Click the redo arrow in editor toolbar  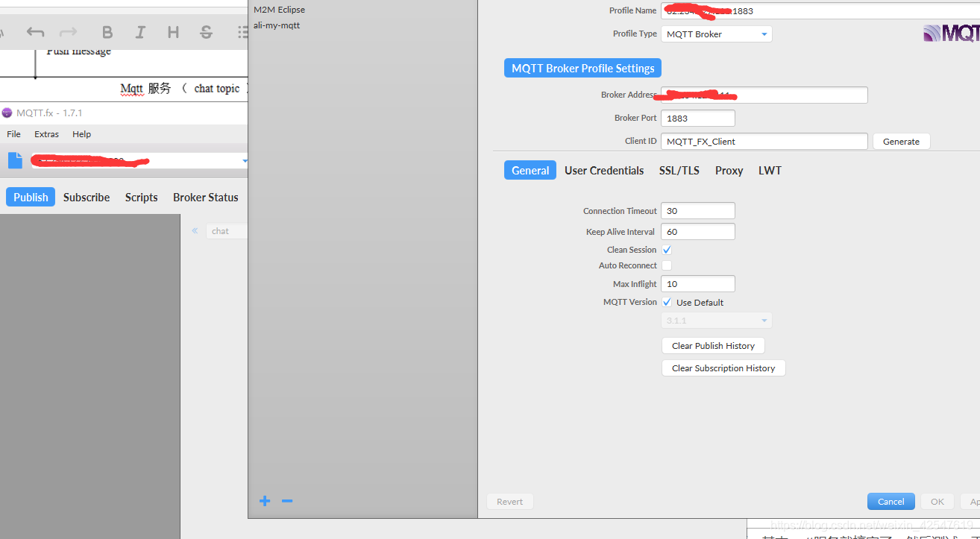68,32
